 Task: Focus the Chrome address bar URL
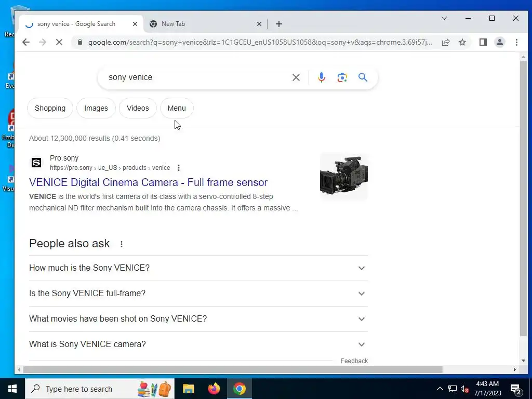tap(260, 43)
